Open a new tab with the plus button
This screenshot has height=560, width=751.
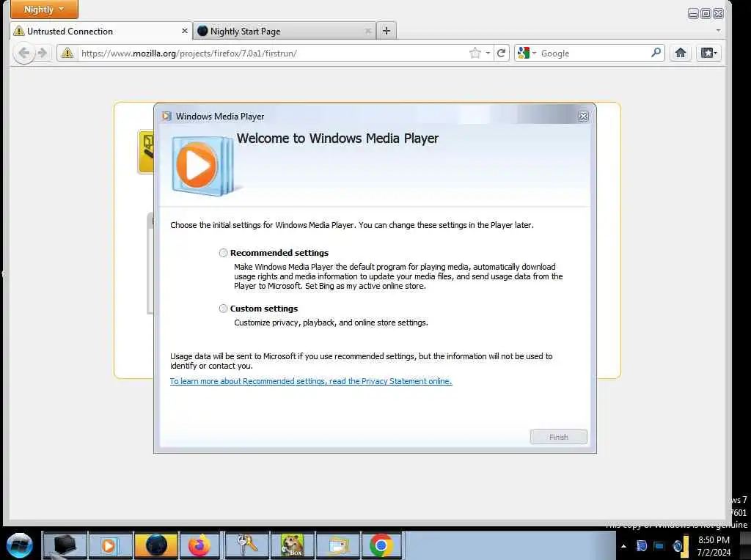tap(386, 31)
